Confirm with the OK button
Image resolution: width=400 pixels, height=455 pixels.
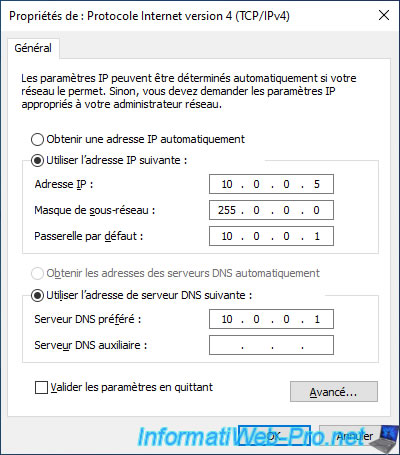[x=274, y=436]
